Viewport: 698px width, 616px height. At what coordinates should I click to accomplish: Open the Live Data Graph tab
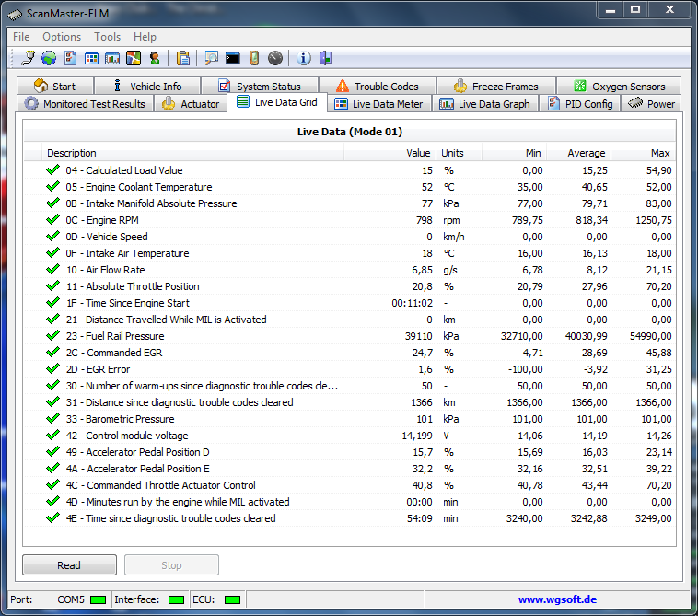484,104
